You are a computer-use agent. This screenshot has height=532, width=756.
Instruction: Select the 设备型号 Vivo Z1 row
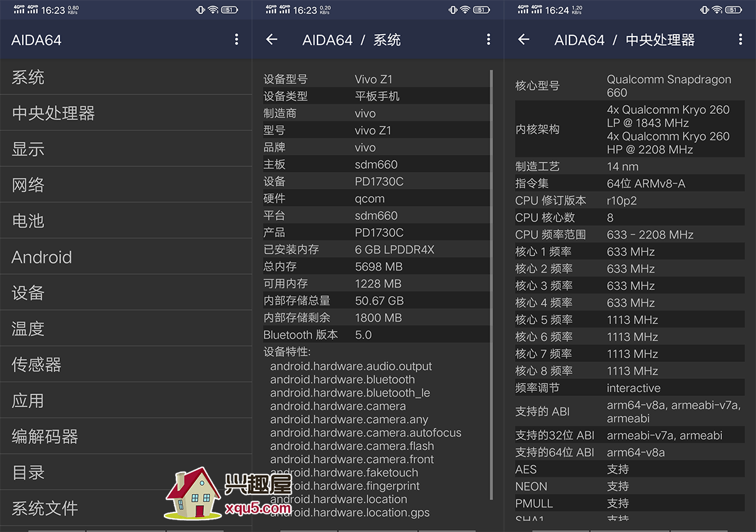click(376, 79)
